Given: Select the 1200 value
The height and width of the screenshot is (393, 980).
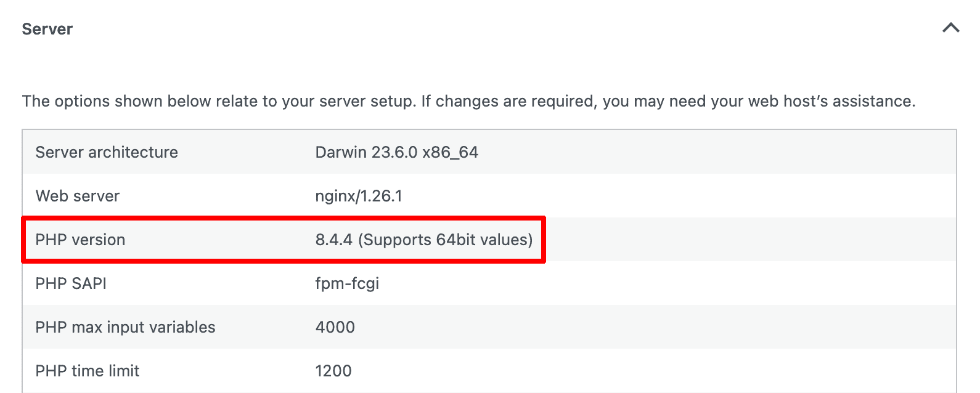Looking at the screenshot, I should coord(333,371).
